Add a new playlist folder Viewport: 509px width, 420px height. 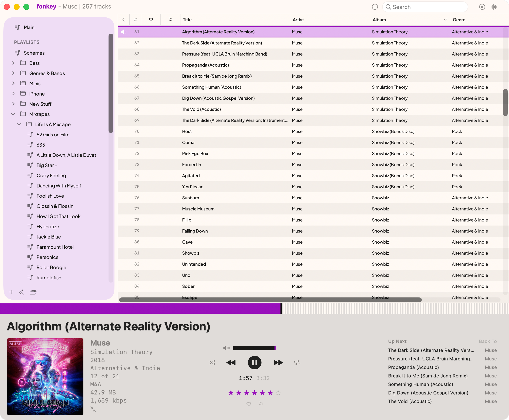33,292
